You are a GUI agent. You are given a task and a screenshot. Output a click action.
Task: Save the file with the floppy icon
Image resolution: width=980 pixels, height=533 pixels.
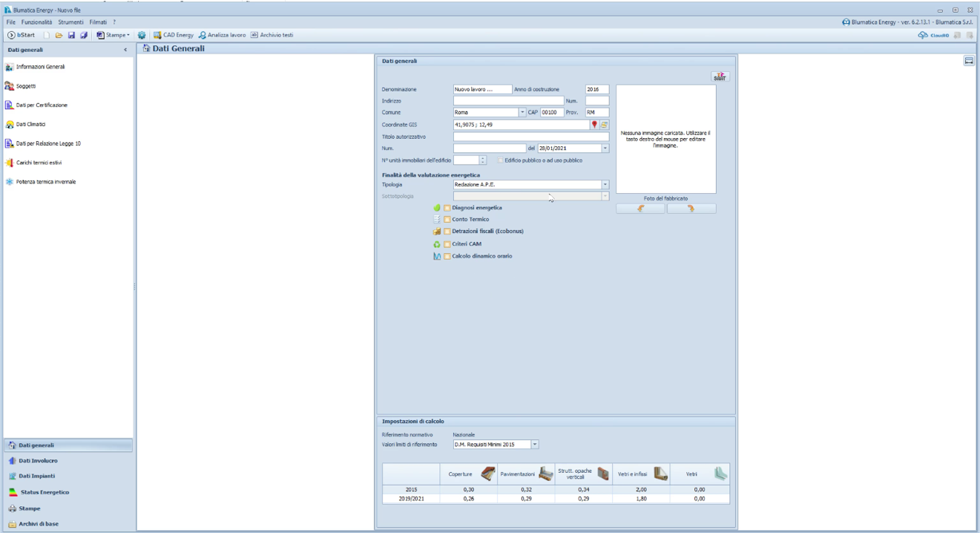[x=70, y=35]
